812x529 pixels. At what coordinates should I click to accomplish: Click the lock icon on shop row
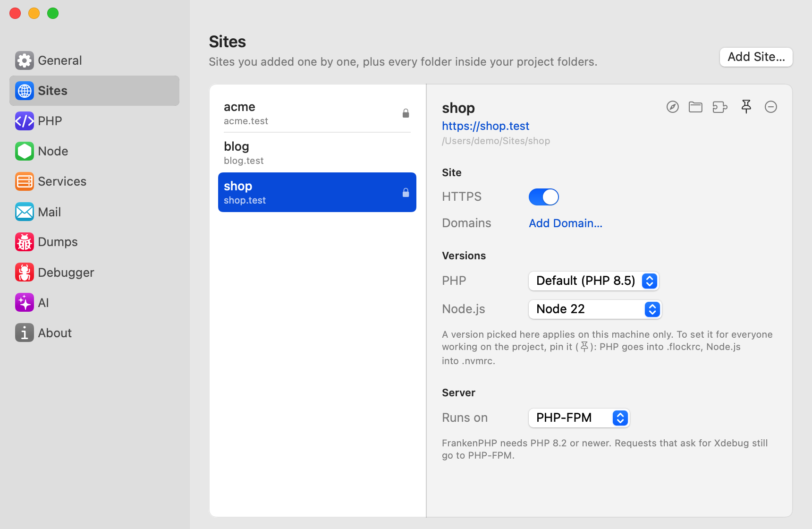tap(406, 193)
